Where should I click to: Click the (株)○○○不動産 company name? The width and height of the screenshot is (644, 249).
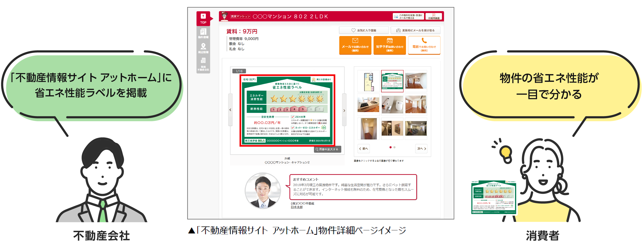(302, 203)
